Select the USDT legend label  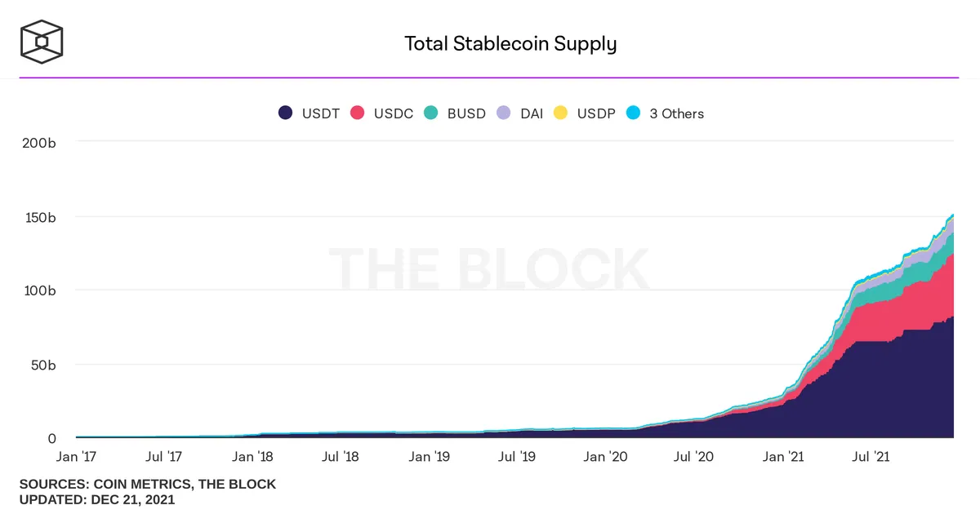[x=321, y=114]
